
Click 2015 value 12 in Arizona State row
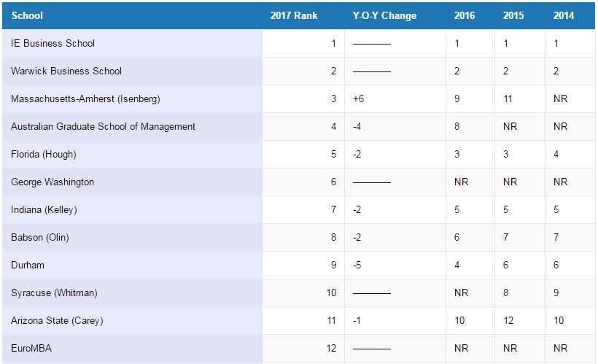508,320
